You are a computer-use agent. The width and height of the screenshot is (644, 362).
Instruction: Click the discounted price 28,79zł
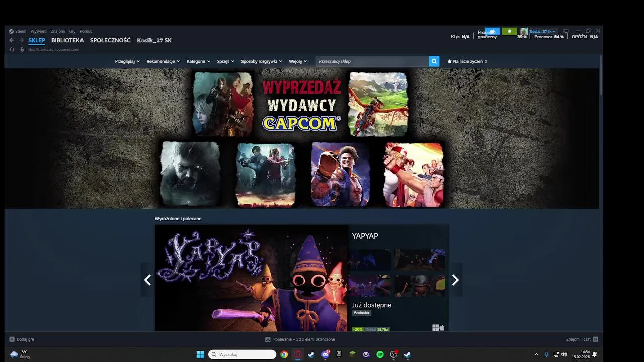pyautogui.click(x=383, y=329)
